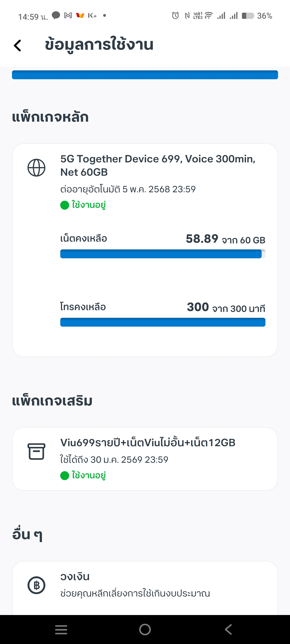Tap the archive box icon for Viu package
Image resolution: width=290 pixels, height=644 pixels.
[x=36, y=451]
